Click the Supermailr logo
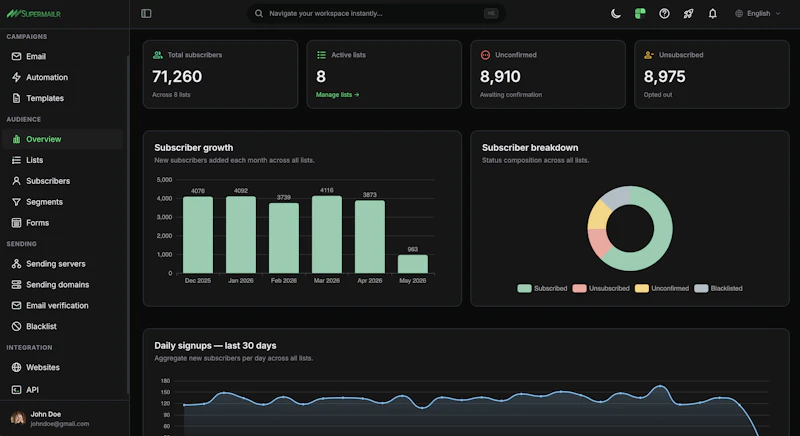Viewport: 800px width, 436px height. pos(34,14)
